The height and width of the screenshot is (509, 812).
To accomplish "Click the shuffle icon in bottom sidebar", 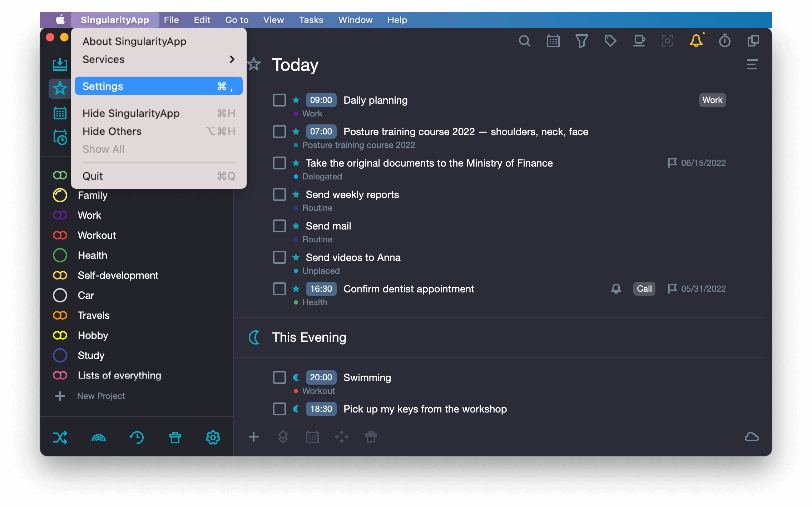I will [x=60, y=438].
